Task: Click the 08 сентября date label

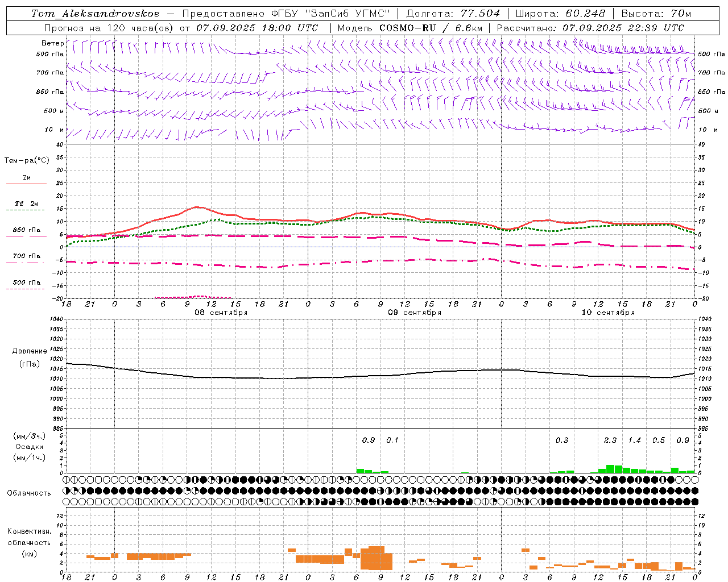Action: point(221,313)
